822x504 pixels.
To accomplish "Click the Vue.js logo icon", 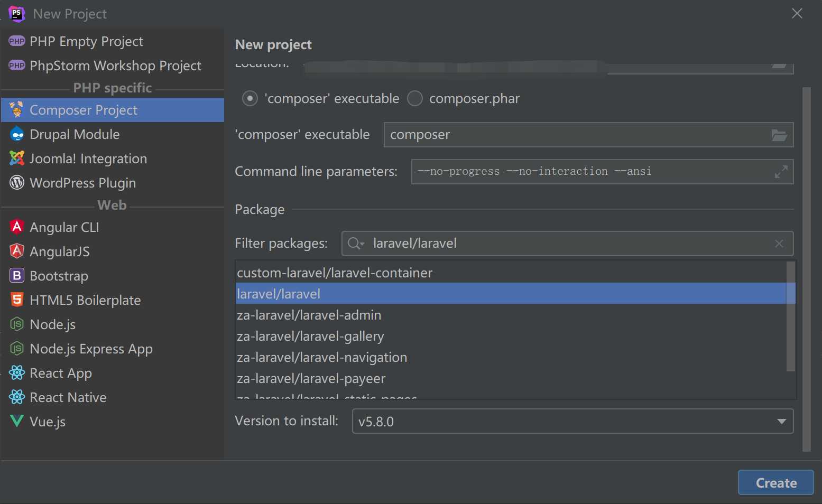I will (x=17, y=421).
